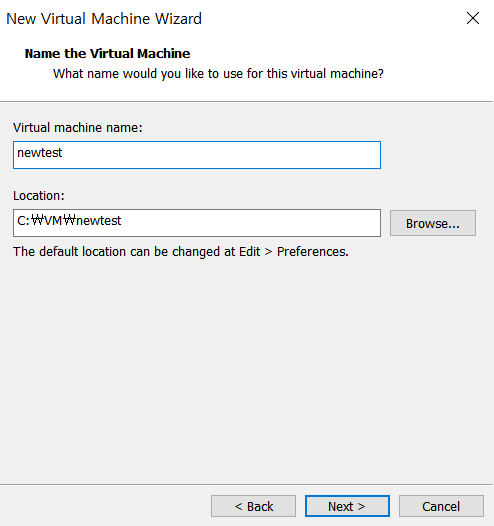This screenshot has width=494, height=526.
Task: Click the word 'Wizard' in the title bar
Action: [178, 18]
